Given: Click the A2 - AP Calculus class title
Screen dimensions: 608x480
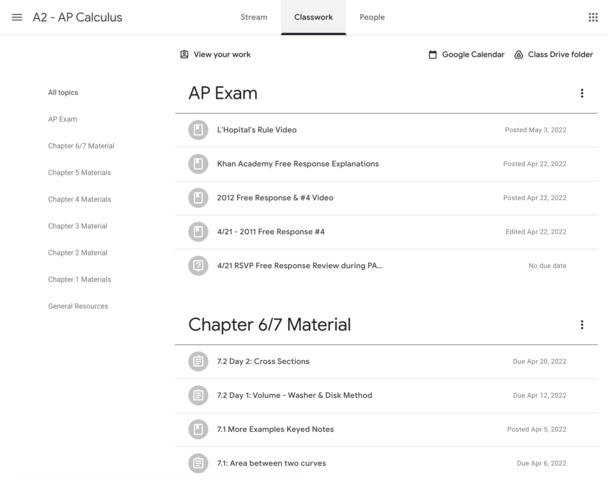Looking at the screenshot, I should coord(77,17).
